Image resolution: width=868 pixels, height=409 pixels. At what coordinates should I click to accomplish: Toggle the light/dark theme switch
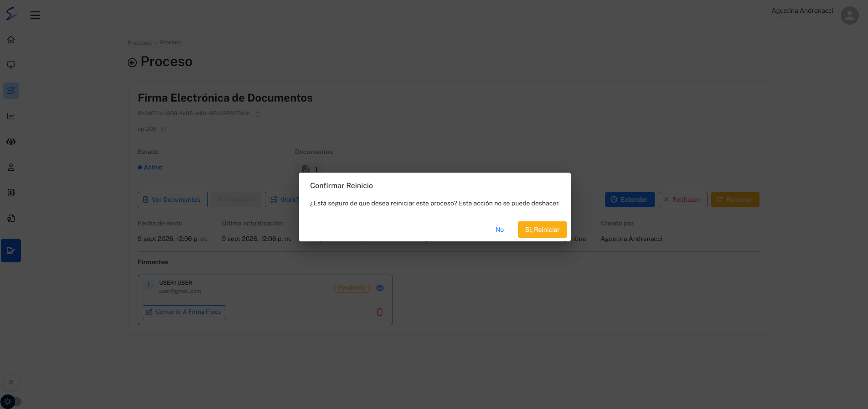(x=10, y=402)
